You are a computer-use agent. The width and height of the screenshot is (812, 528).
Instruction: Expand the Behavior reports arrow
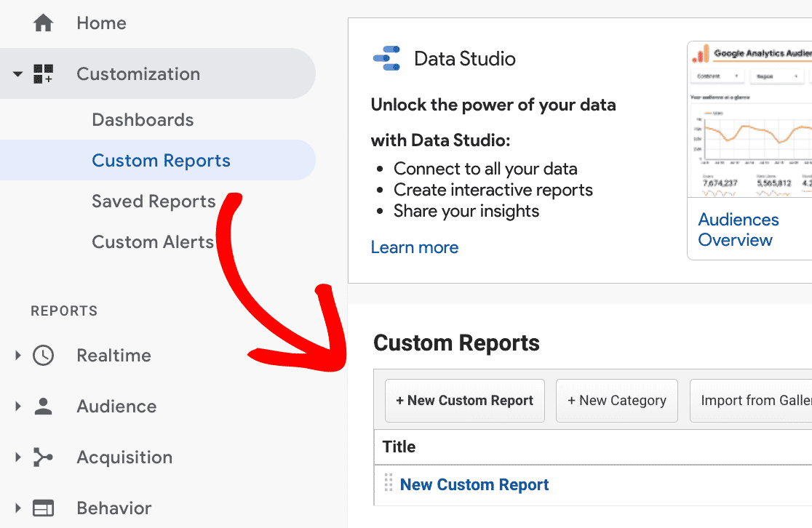(18, 508)
